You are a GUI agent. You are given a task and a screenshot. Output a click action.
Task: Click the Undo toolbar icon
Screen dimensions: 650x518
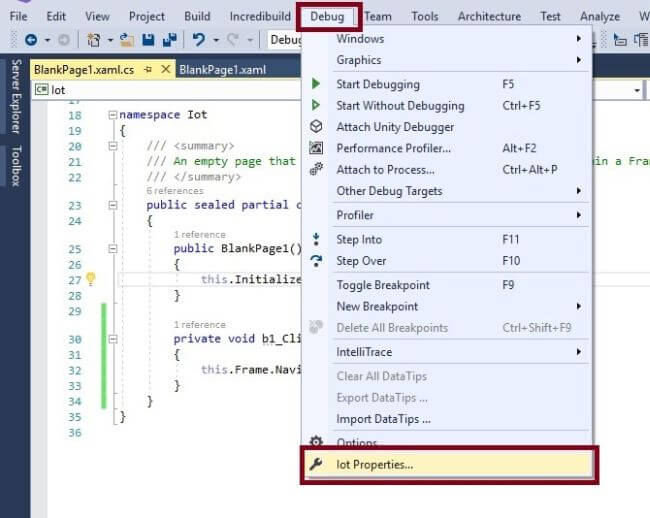199,40
